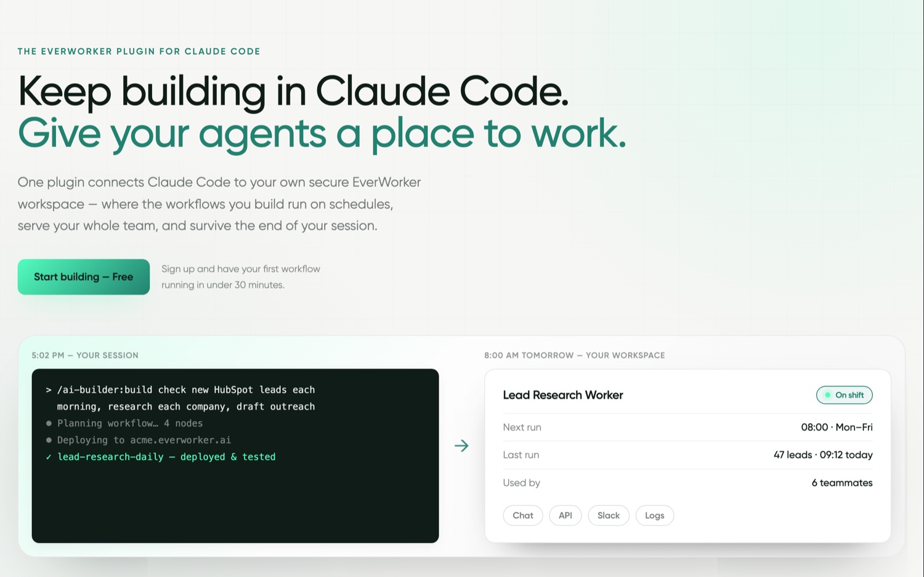
Task: Open the Logs pill in worker card
Action: coord(655,515)
